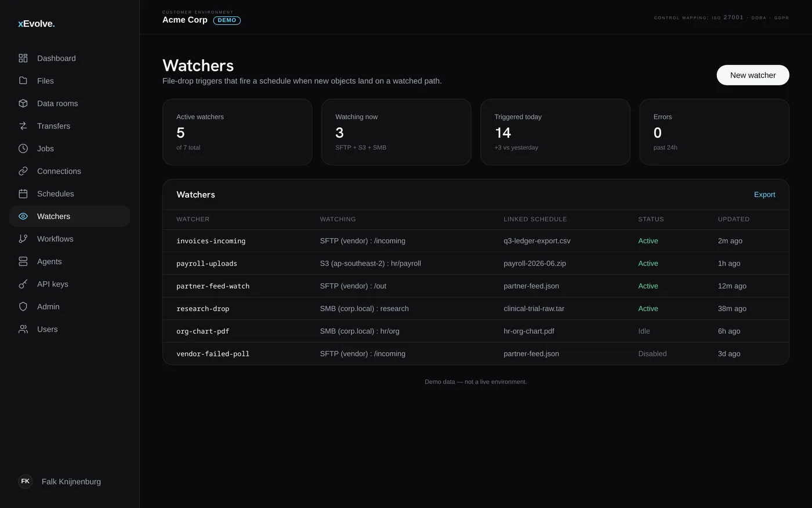Click the Users people icon
Screen dimensions: 812x508
point(23,329)
